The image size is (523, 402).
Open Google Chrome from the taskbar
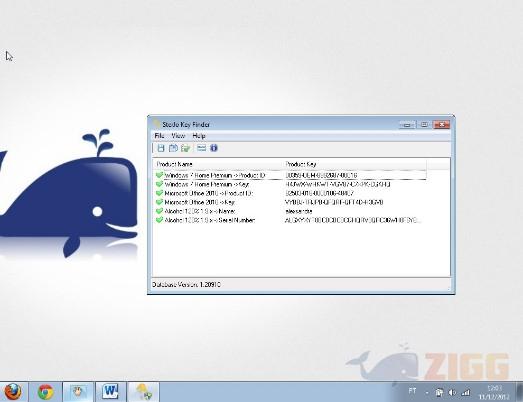point(46,392)
